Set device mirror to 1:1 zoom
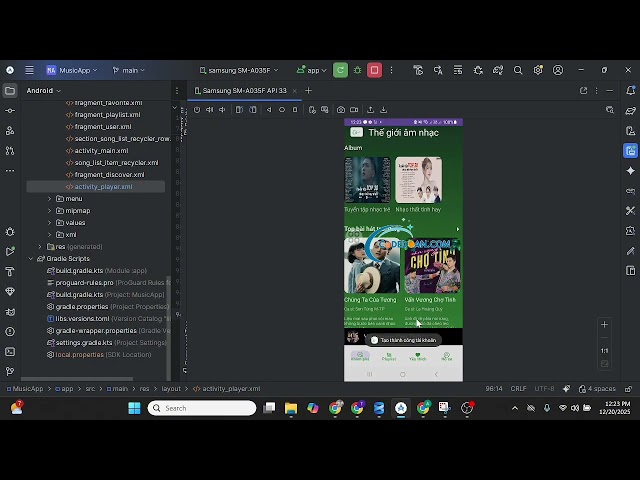The image size is (640, 480). tap(604, 351)
